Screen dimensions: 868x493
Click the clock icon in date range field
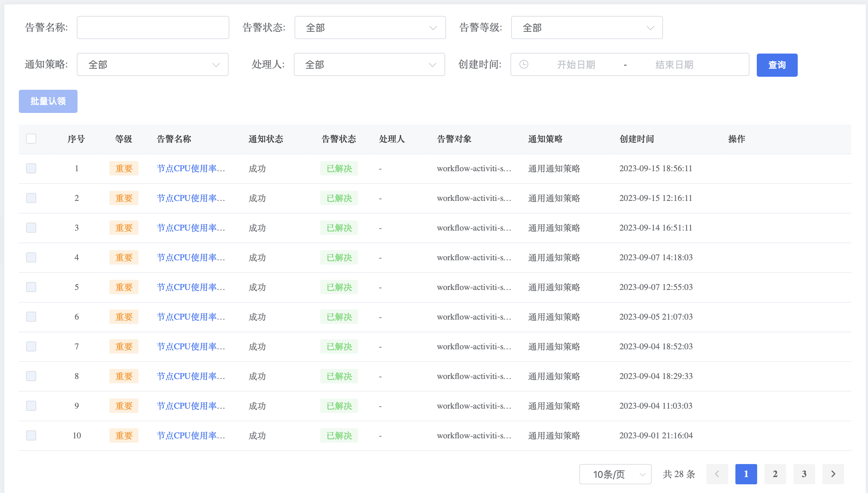coord(523,64)
